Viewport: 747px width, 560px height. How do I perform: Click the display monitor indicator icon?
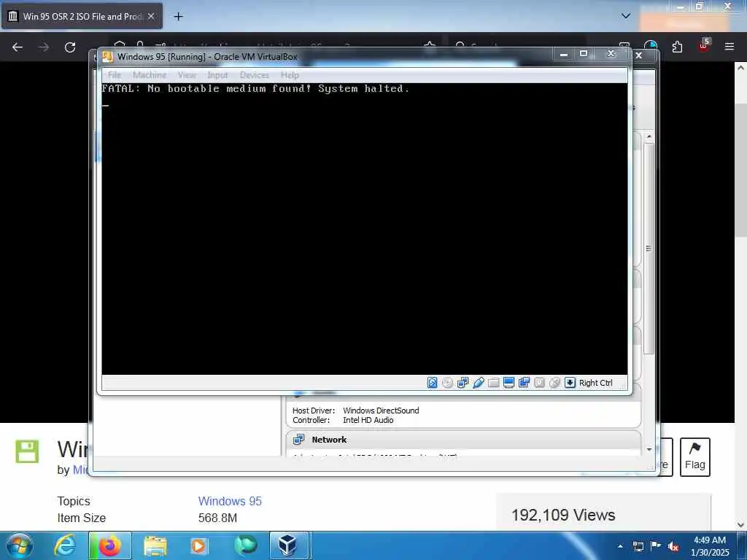coord(508,382)
